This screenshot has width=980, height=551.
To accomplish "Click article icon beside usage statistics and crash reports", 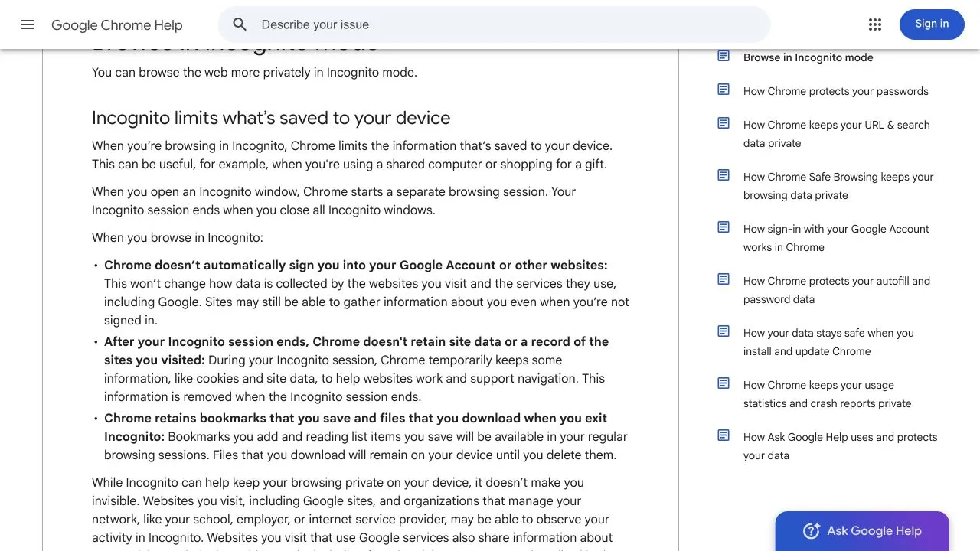I will [724, 383].
